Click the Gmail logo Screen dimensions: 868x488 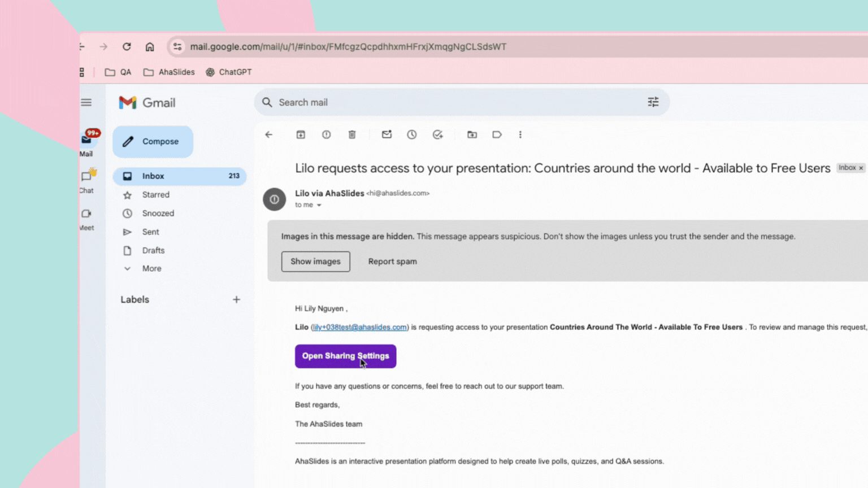pos(147,103)
